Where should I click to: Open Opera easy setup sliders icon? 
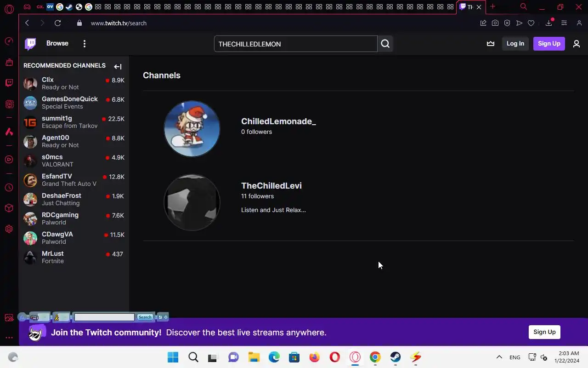coord(564,23)
